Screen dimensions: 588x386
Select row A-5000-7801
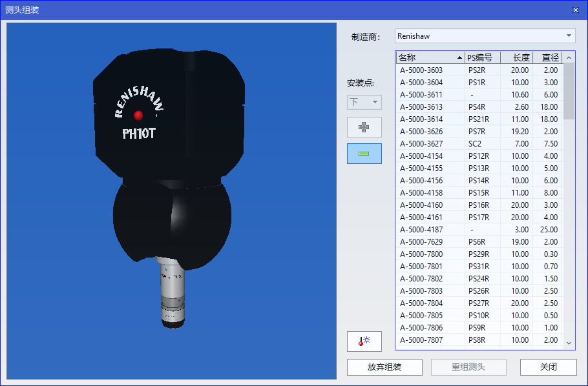click(x=479, y=267)
